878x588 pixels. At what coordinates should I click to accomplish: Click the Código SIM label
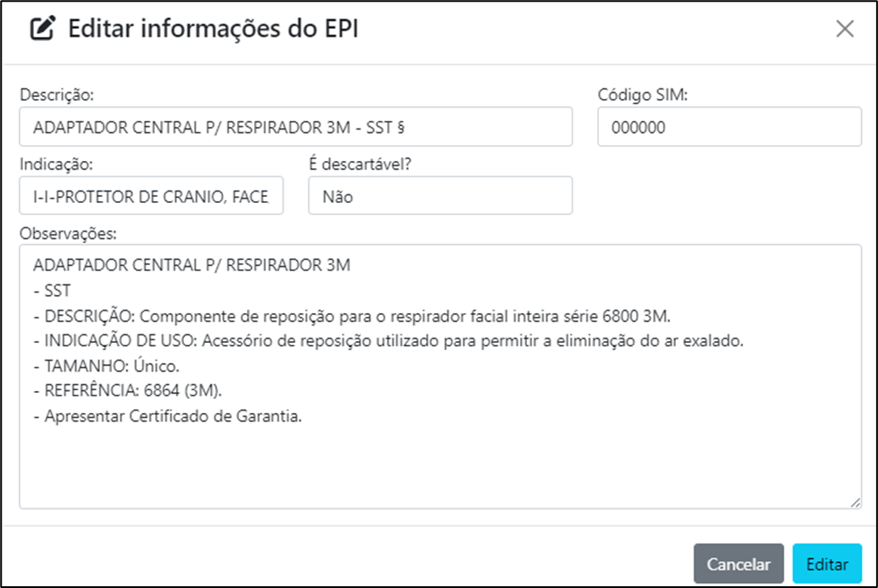point(643,94)
